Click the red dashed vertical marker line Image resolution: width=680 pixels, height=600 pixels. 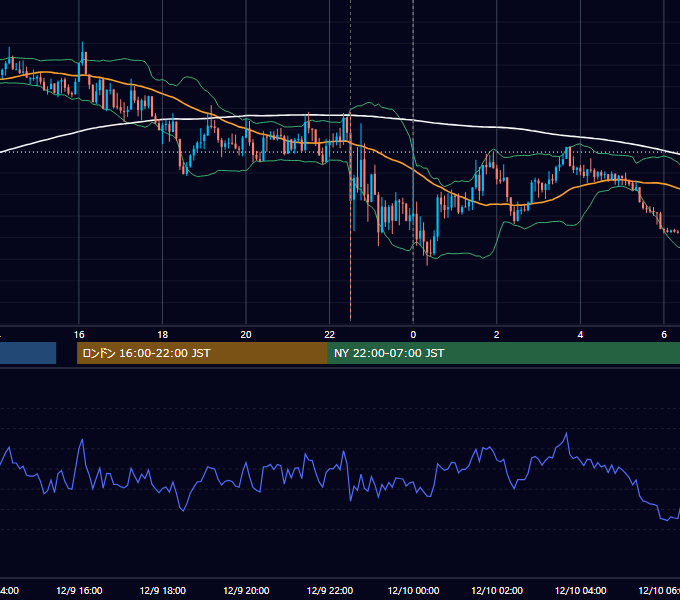click(x=350, y=160)
